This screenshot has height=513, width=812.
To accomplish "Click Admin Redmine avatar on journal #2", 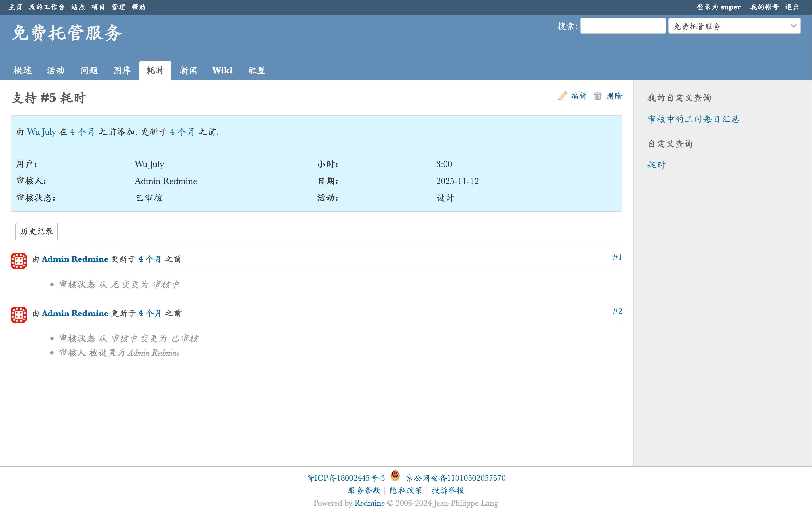I will click(x=19, y=314).
